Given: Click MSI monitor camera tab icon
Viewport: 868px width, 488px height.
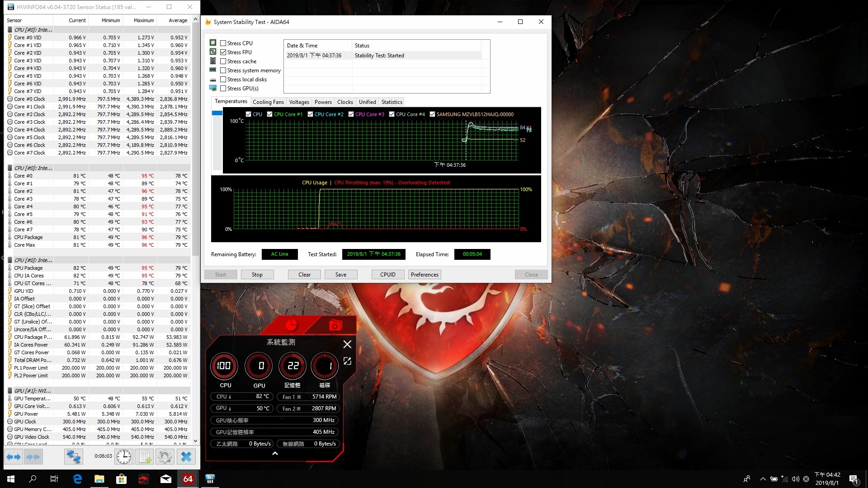Looking at the screenshot, I should coord(335,325).
